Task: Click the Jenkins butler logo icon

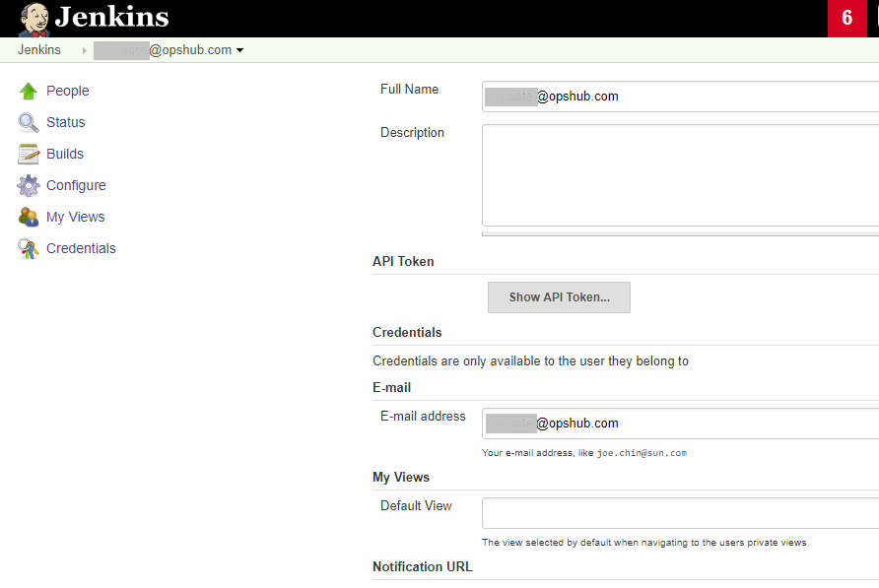Action: tap(34, 19)
